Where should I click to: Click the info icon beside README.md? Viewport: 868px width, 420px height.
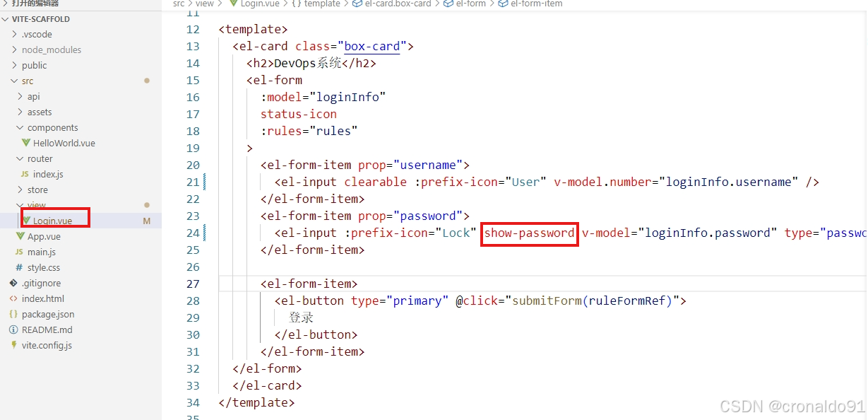tap(13, 329)
